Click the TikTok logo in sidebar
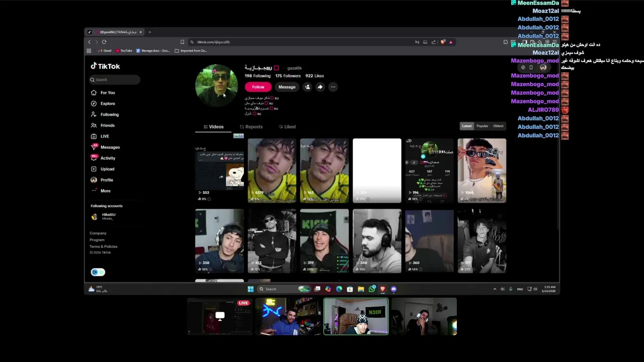The height and width of the screenshot is (362, 644). [x=105, y=66]
